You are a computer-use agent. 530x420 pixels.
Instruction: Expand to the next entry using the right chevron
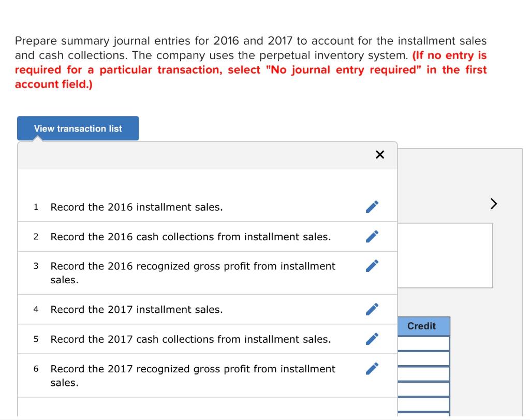493,204
